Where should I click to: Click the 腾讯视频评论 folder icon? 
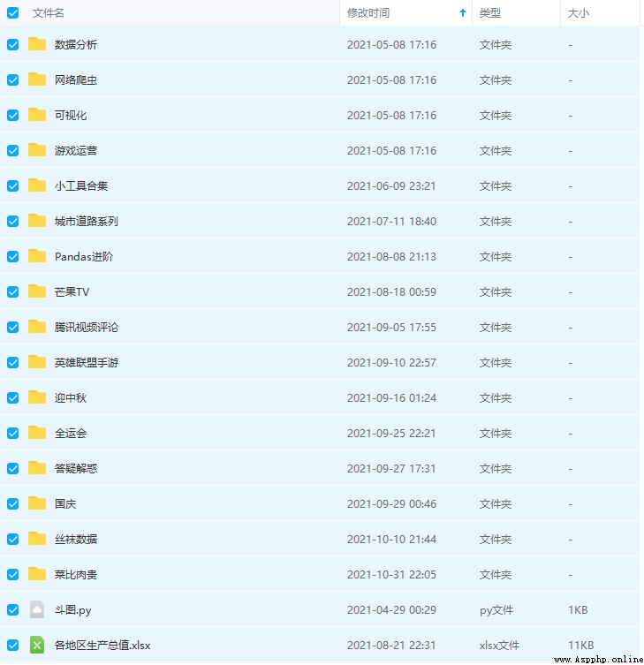click(37, 327)
